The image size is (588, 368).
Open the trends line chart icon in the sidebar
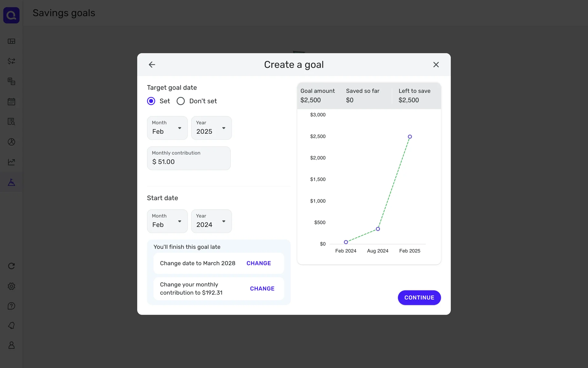(11, 162)
